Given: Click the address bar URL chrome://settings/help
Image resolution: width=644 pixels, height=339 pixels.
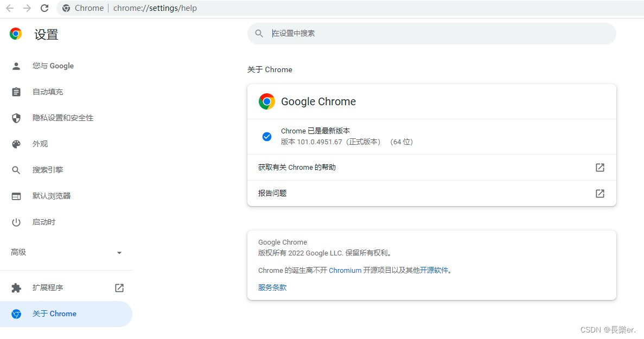Looking at the screenshot, I should point(155,8).
